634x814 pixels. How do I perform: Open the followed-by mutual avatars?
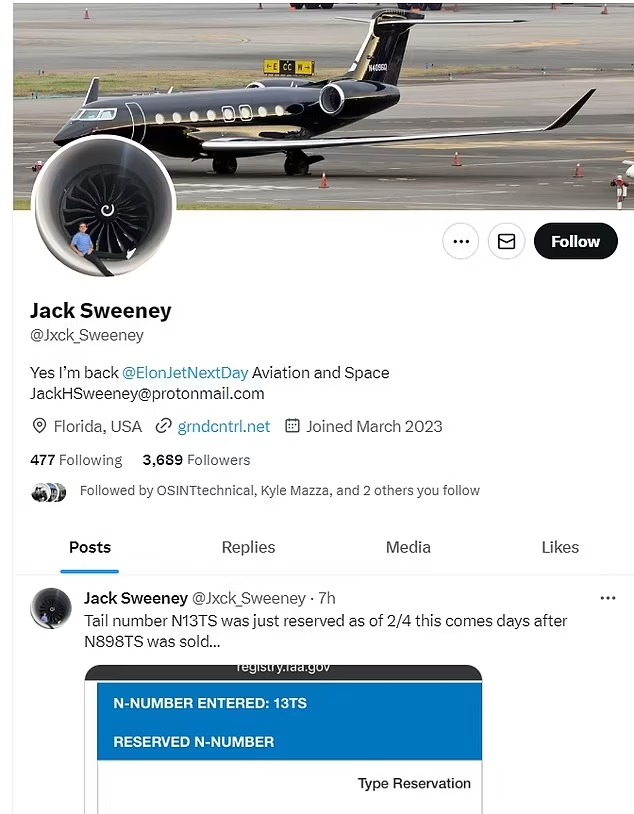pyautogui.click(x=48, y=491)
